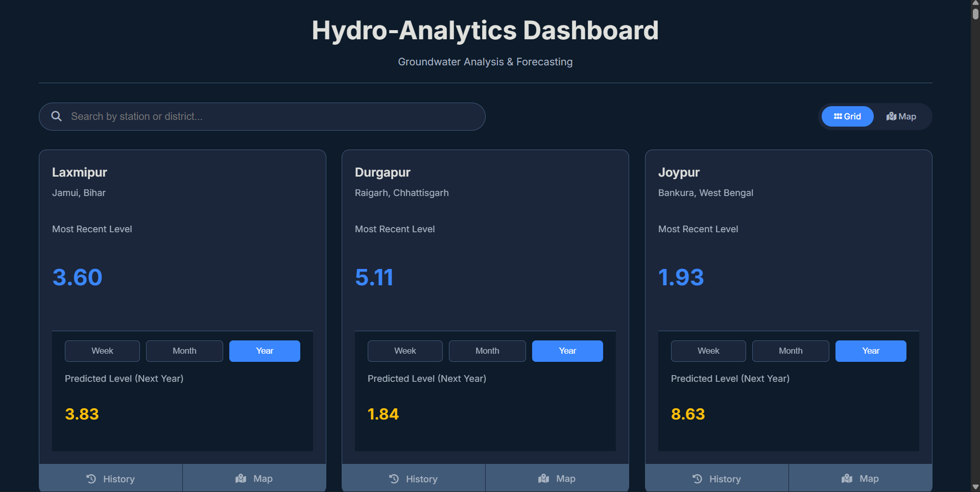Open the History label for Durgapur
Screen dimensions: 980x492
(x=422, y=479)
